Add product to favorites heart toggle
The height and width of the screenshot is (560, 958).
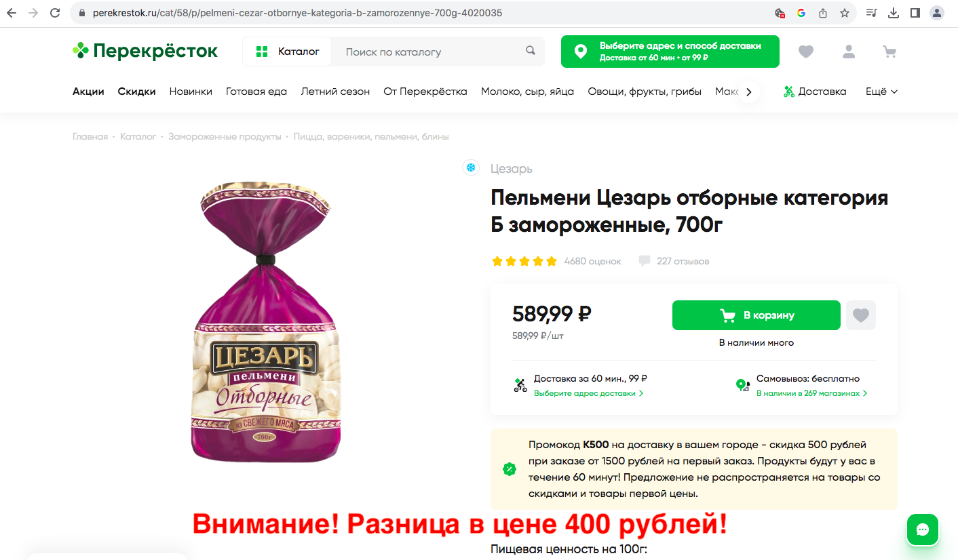pos(861,315)
